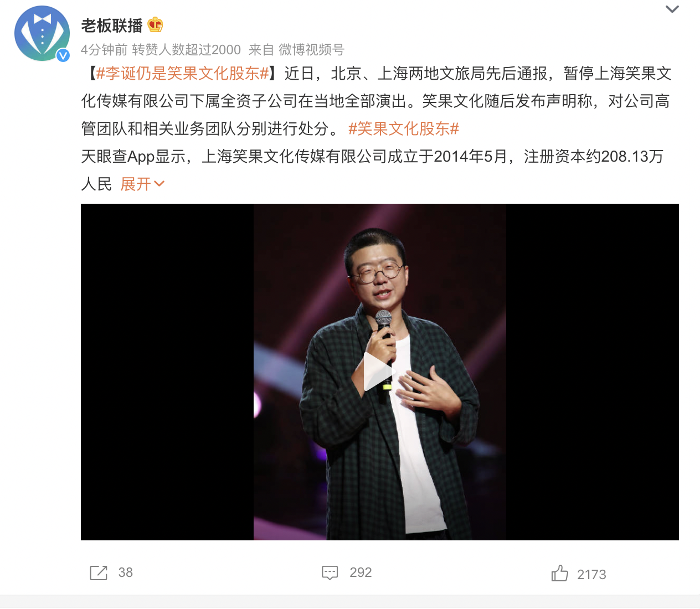Click the video thumbnail of man with microphone

click(x=380, y=372)
